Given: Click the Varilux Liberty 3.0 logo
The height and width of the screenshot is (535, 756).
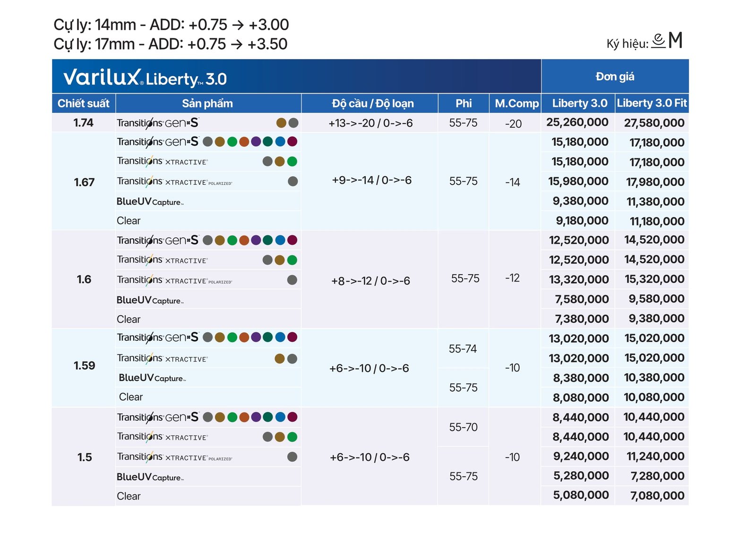Looking at the screenshot, I should [145, 78].
